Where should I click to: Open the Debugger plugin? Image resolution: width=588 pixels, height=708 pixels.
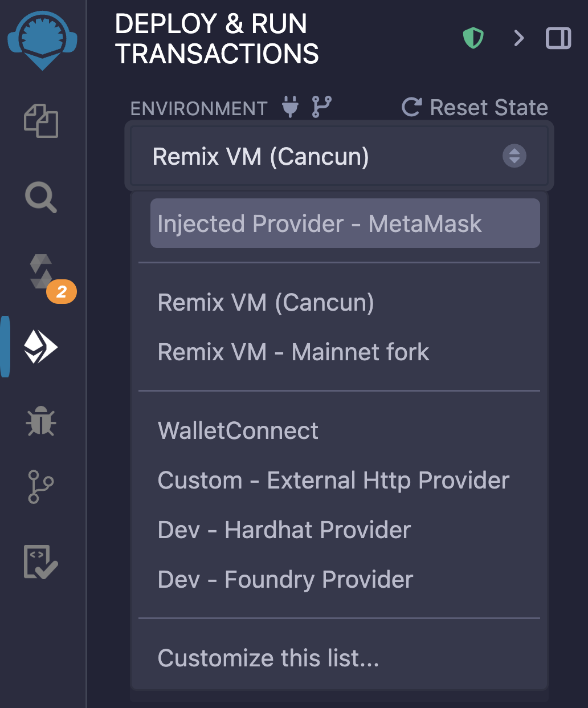tap(41, 422)
